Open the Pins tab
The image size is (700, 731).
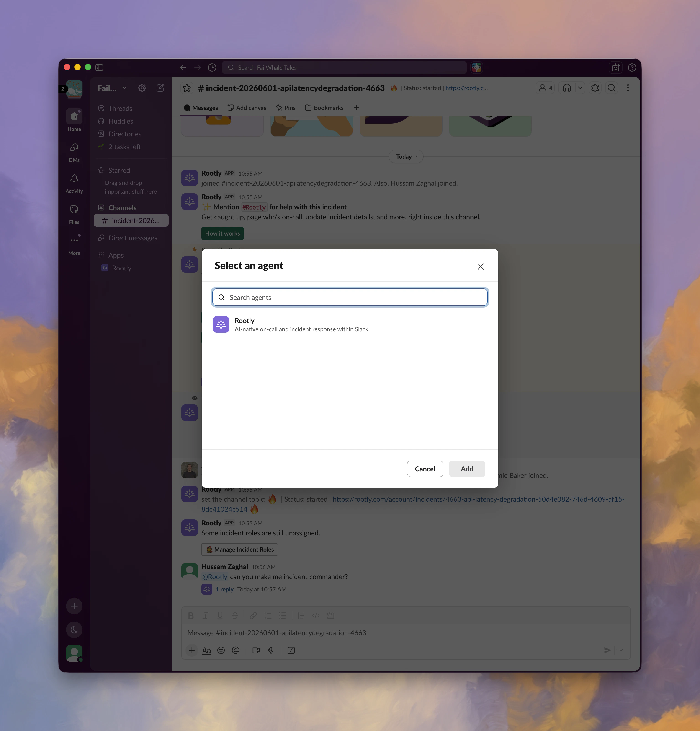click(x=286, y=108)
